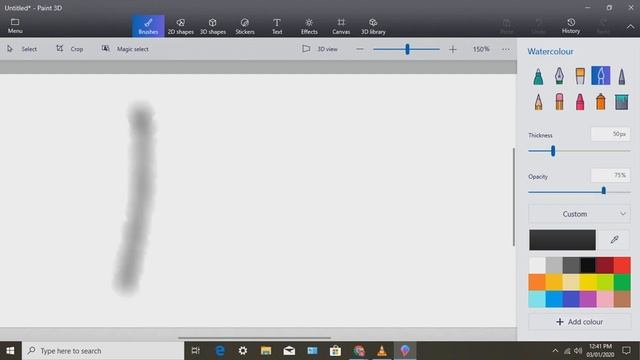The height and width of the screenshot is (360, 640).
Task: Click the Opacity slider handle
Action: (604, 191)
